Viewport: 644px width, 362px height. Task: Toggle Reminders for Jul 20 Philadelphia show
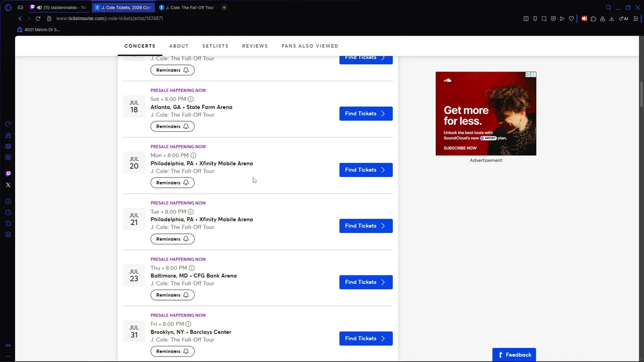173,183
